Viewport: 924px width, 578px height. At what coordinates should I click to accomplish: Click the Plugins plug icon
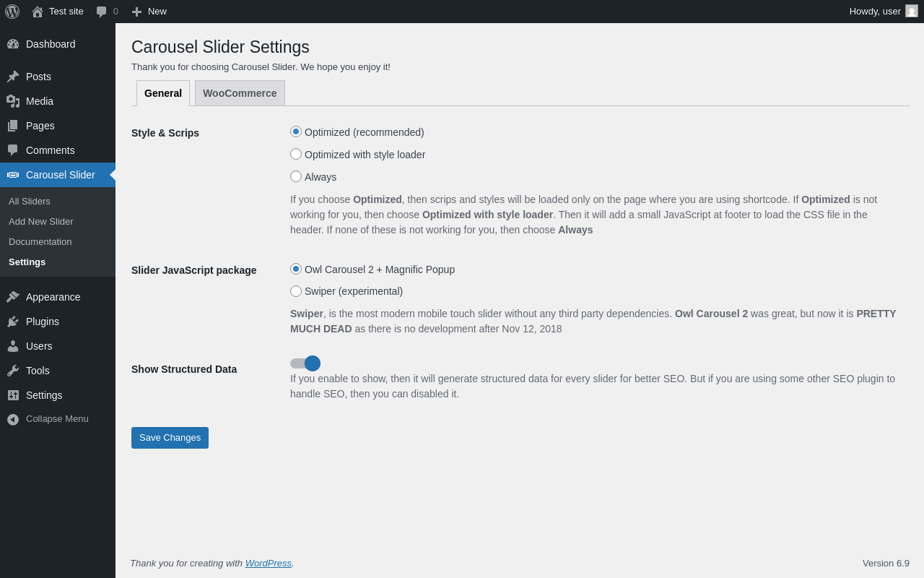(x=13, y=322)
